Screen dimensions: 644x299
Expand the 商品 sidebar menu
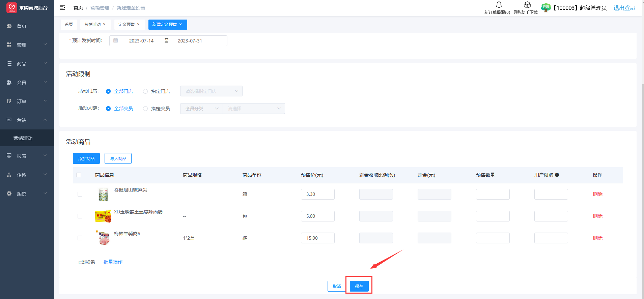[27, 64]
